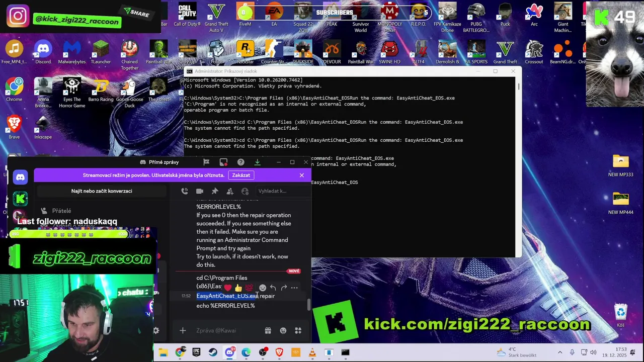Open SWINE HD desktop shortcut
Image resolution: width=644 pixels, height=362 pixels.
pos(389,52)
